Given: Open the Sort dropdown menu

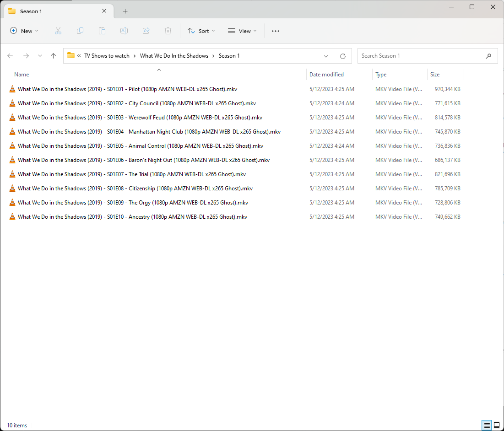Looking at the screenshot, I should (x=201, y=31).
